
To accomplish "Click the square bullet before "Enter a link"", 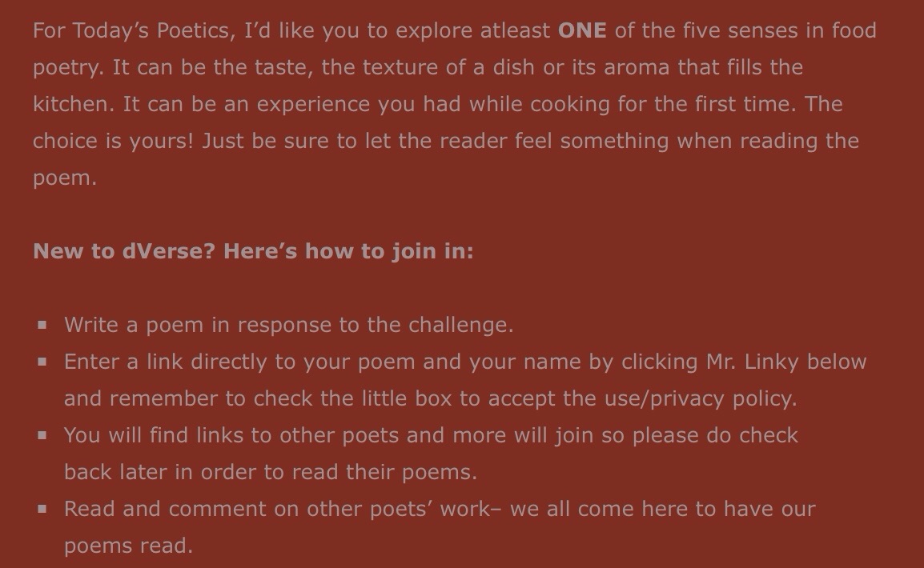I will pos(42,362).
